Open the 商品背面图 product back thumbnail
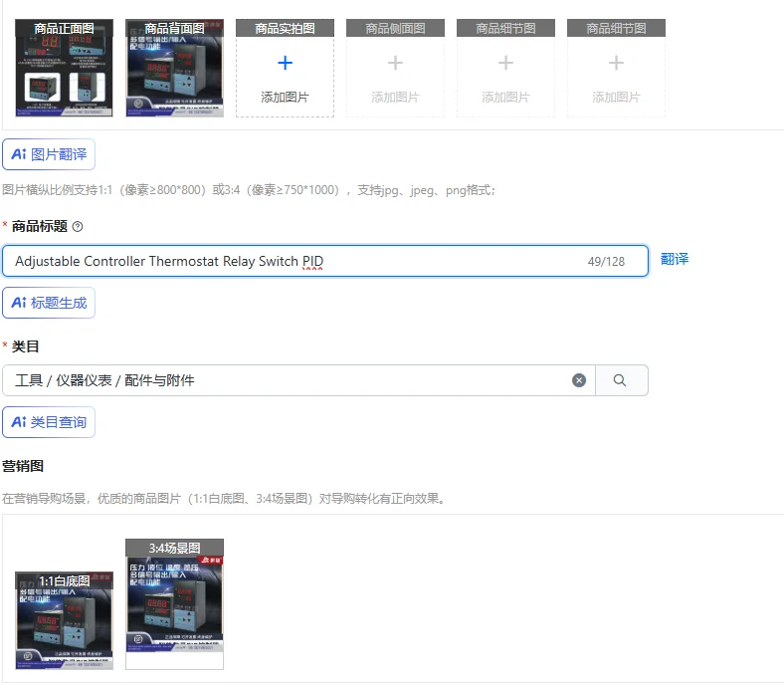 click(174, 68)
